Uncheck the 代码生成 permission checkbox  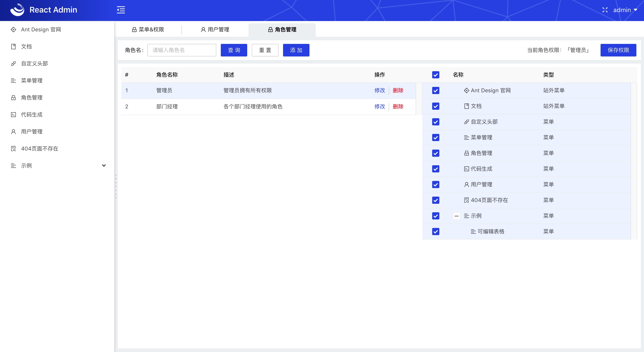tap(436, 169)
